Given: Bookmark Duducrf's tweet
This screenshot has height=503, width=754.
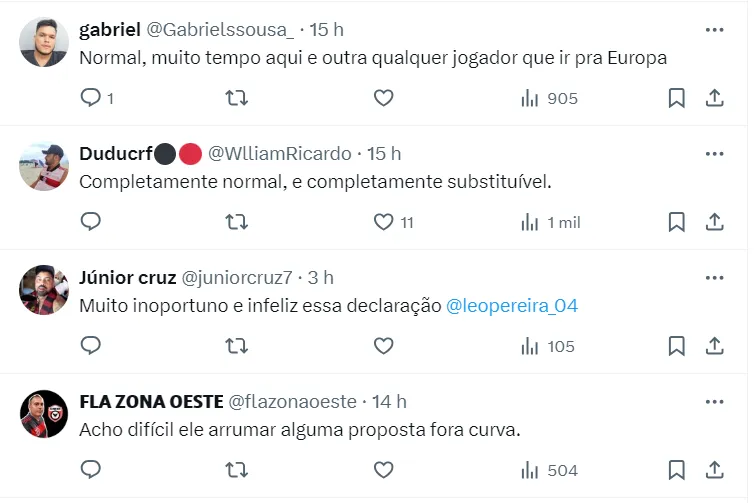Looking at the screenshot, I should pyautogui.click(x=676, y=222).
